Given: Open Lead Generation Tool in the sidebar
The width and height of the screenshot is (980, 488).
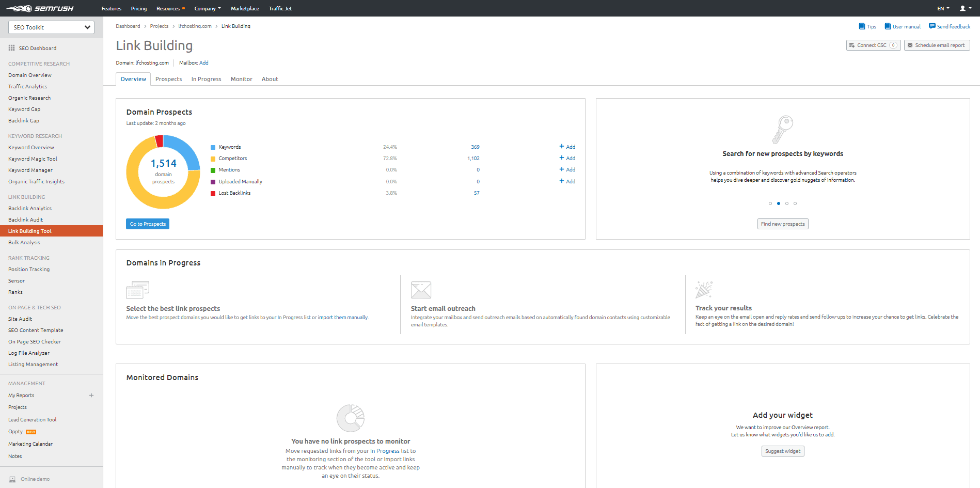Looking at the screenshot, I should click(x=33, y=419).
